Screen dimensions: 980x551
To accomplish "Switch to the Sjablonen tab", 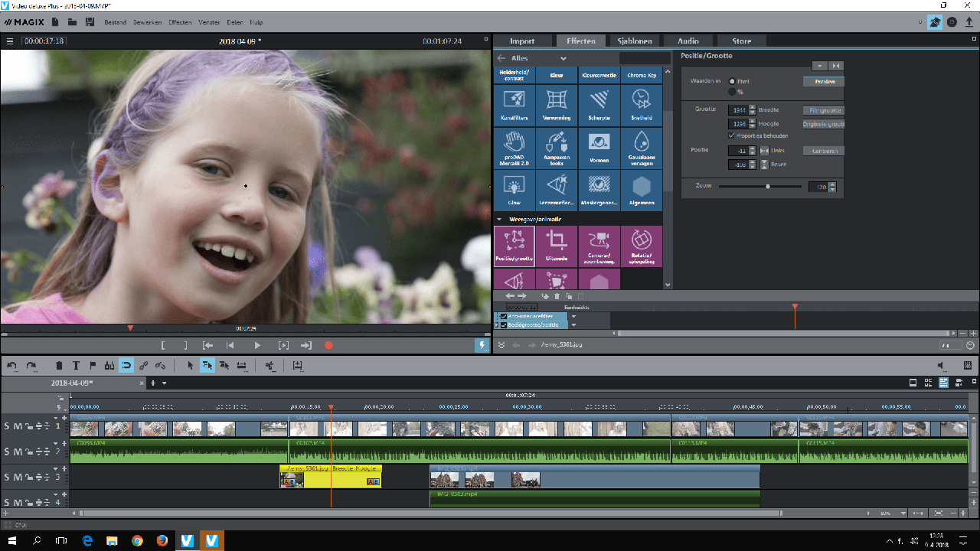I will point(633,41).
